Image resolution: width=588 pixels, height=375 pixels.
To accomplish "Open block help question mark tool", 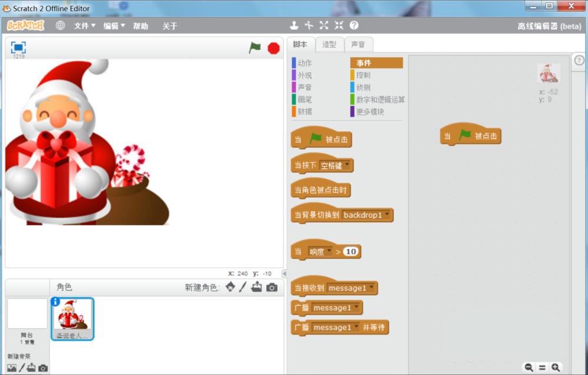I will 354,25.
